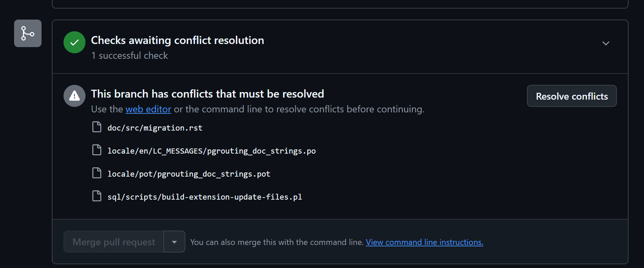Select locale/en/LC_MESSAGES/pgrouting_doc_strings.po entry
Image resolution: width=644 pixels, height=268 pixels.
pos(211,151)
